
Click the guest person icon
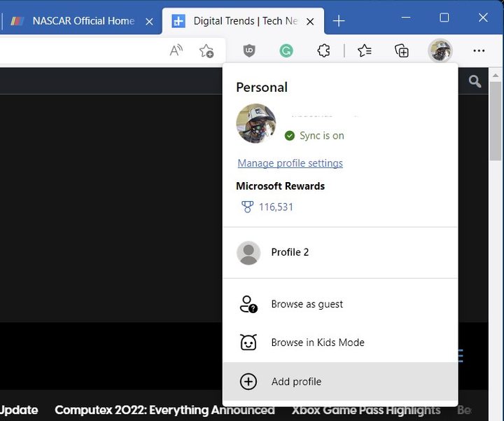point(248,304)
